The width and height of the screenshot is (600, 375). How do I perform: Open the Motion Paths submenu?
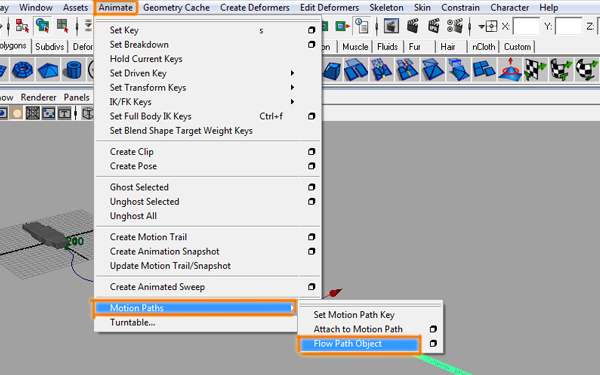(194, 308)
